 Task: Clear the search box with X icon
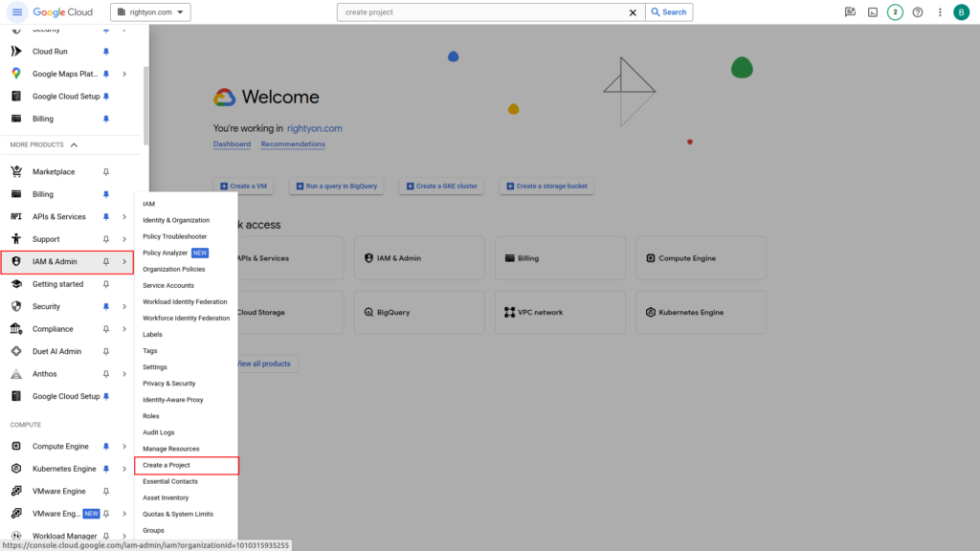coord(633,12)
